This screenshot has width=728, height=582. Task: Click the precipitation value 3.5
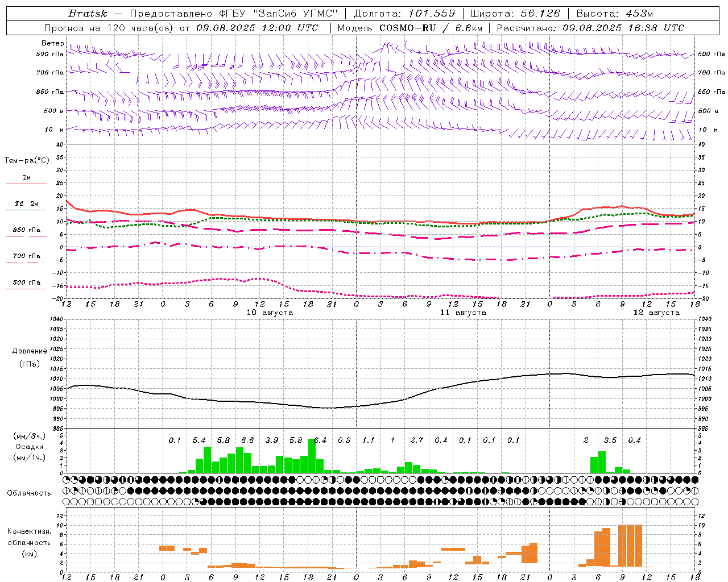tap(610, 440)
